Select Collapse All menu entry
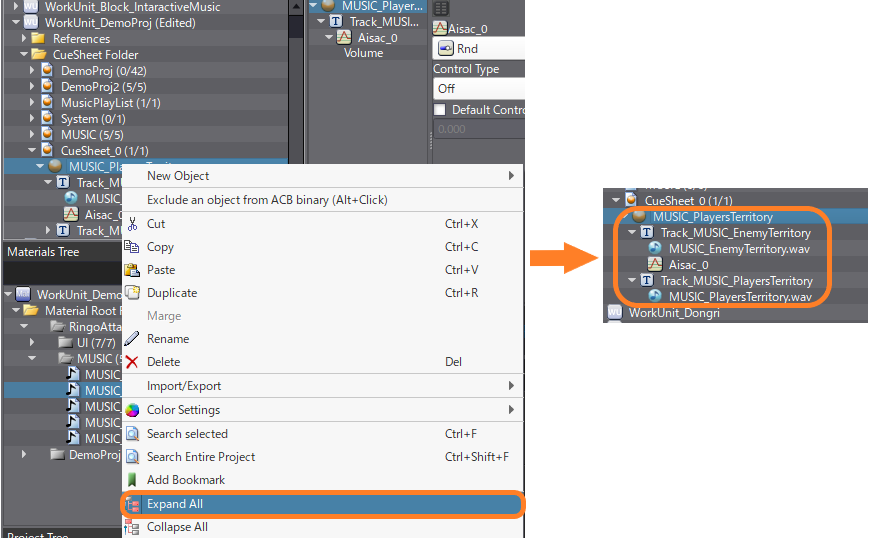 pyautogui.click(x=323, y=527)
